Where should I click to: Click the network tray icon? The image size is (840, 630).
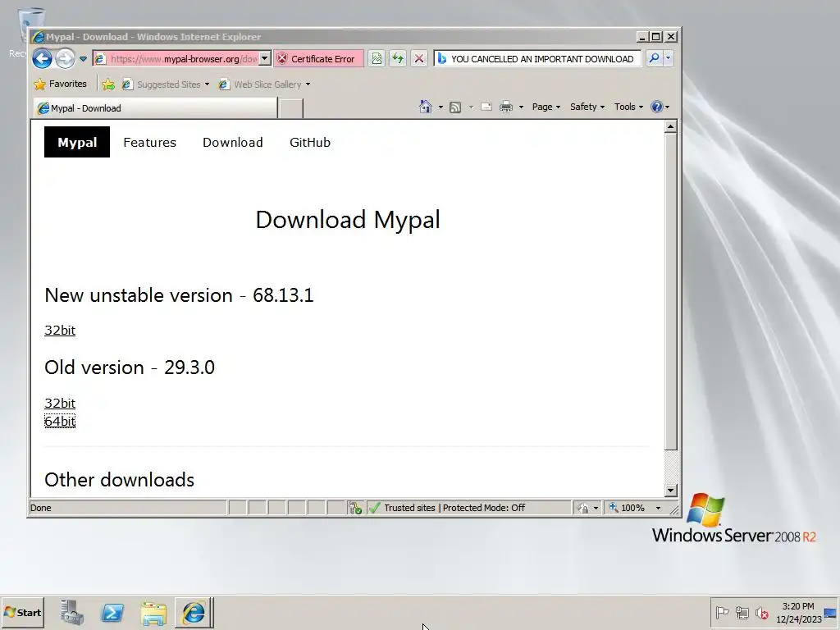742,612
